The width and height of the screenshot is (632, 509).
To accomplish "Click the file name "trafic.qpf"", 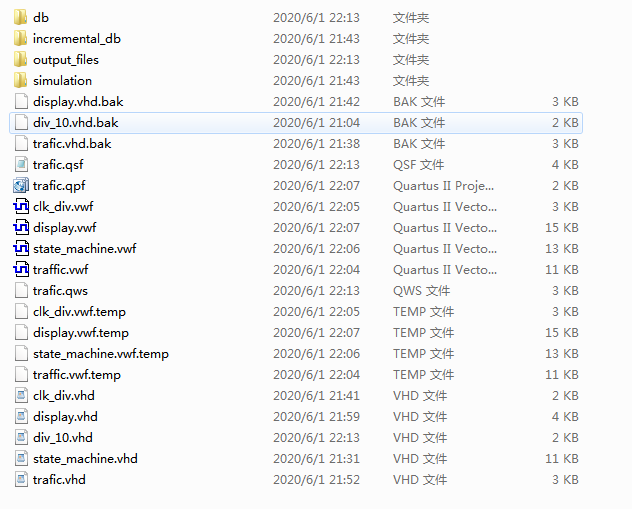I will tap(59, 186).
